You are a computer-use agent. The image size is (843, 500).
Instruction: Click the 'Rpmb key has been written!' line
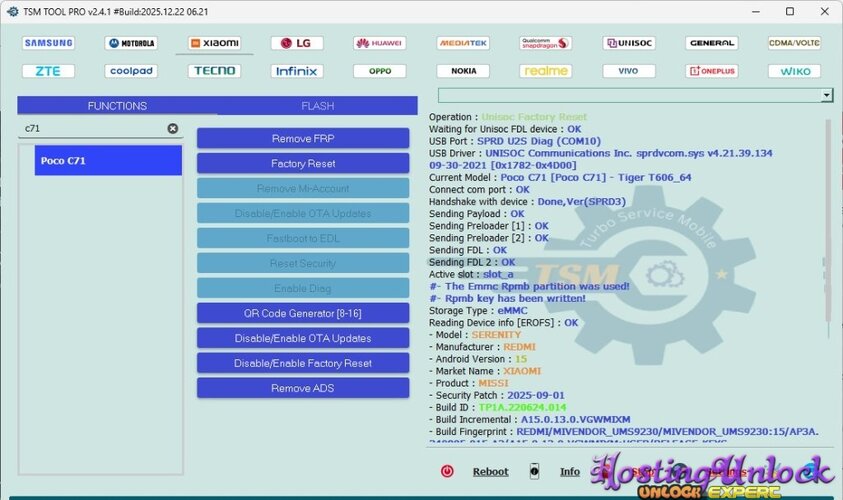pos(508,298)
